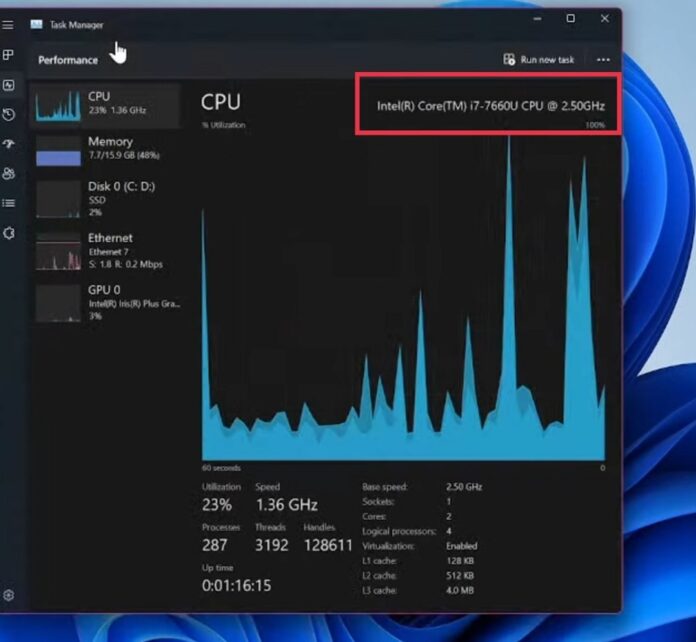Go to the Processes page icon
The width and height of the screenshot is (696, 642).
point(8,55)
